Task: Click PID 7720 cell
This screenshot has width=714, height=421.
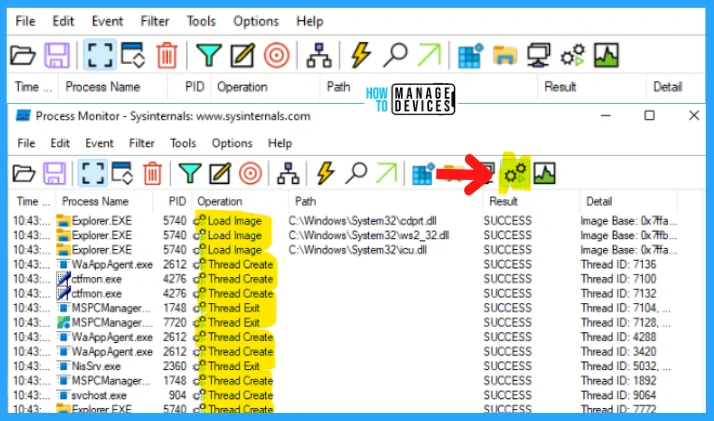Action: point(175,323)
